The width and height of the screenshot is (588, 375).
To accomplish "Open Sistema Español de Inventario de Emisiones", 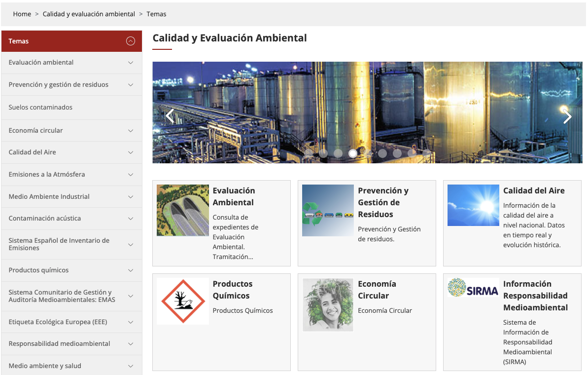I will [71, 244].
